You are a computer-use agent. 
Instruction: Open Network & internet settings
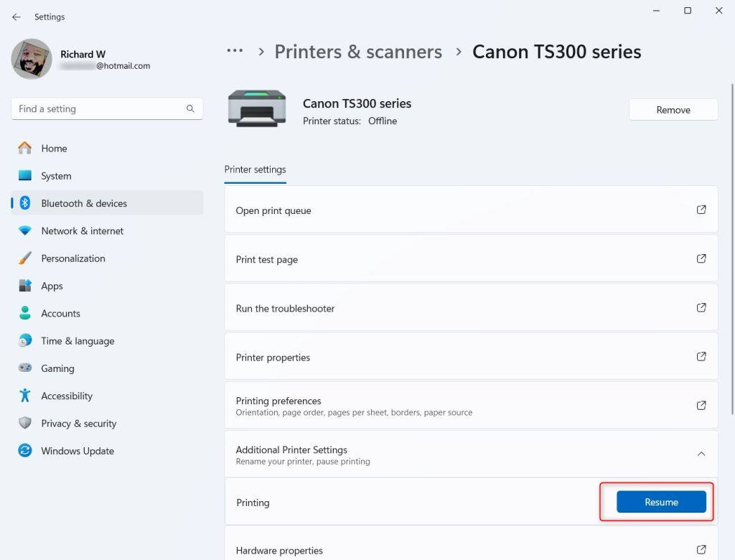107,230
